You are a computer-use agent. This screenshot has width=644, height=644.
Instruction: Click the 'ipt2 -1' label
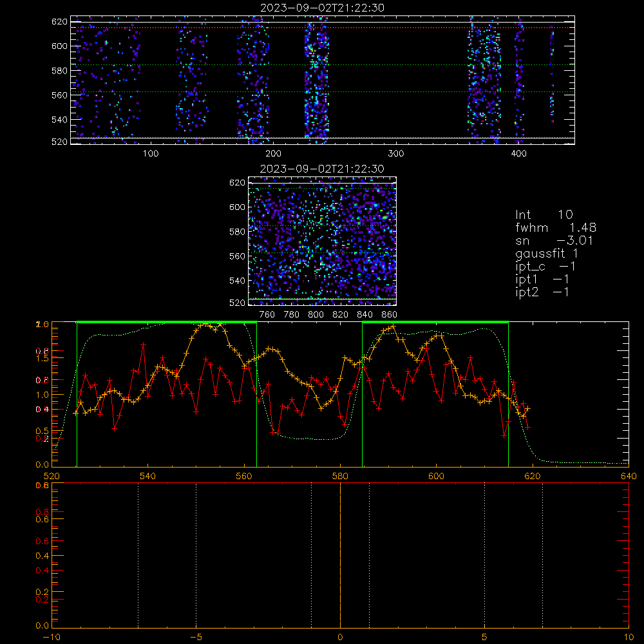point(542,292)
